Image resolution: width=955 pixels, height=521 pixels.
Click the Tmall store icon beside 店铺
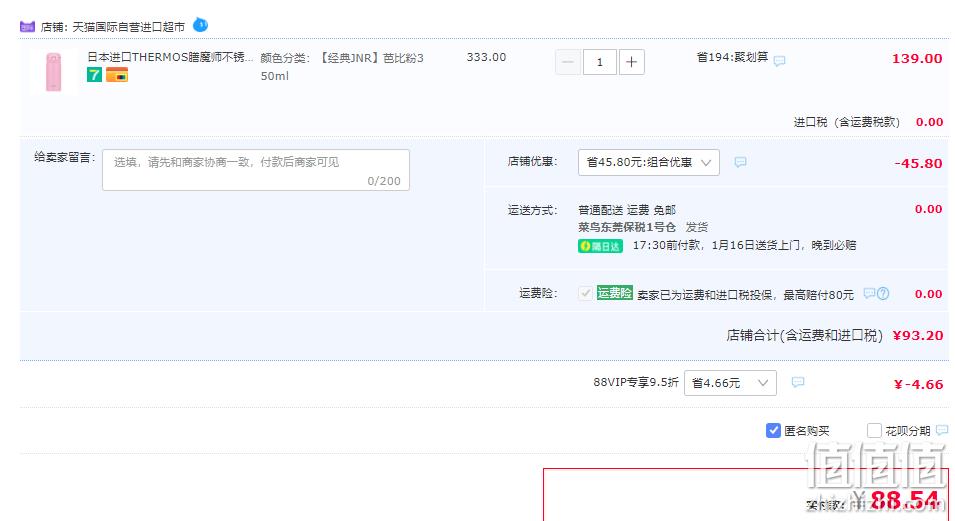[27, 27]
